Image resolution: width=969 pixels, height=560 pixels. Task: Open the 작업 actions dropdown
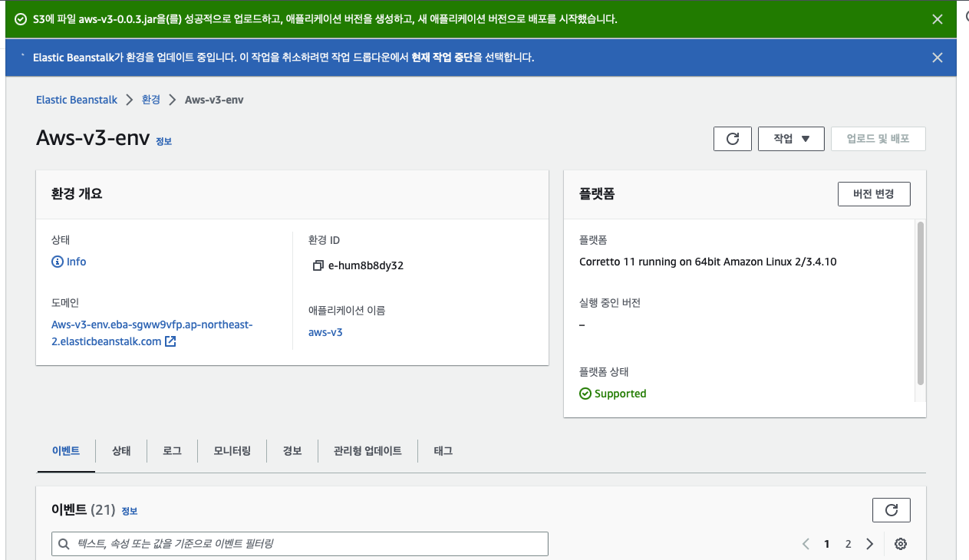click(791, 139)
